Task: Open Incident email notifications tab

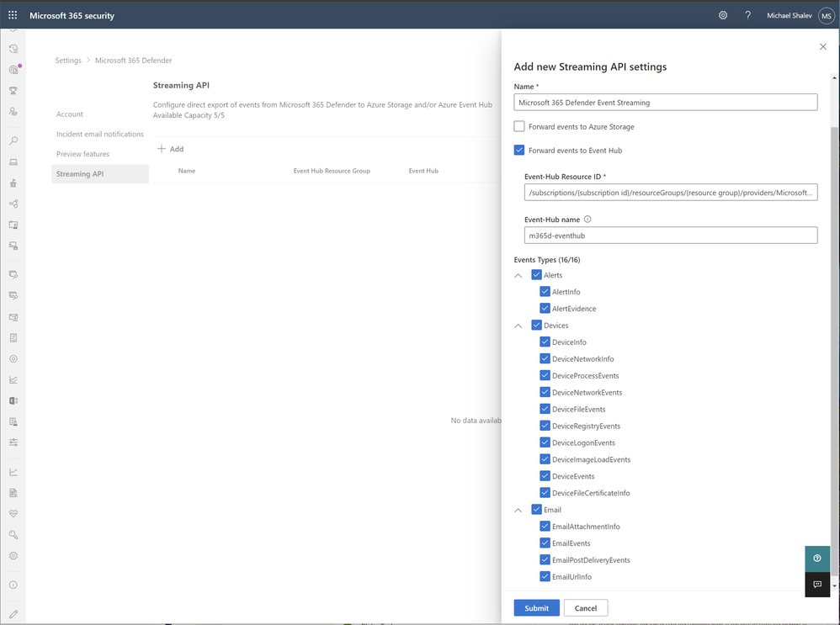Action: pos(99,134)
